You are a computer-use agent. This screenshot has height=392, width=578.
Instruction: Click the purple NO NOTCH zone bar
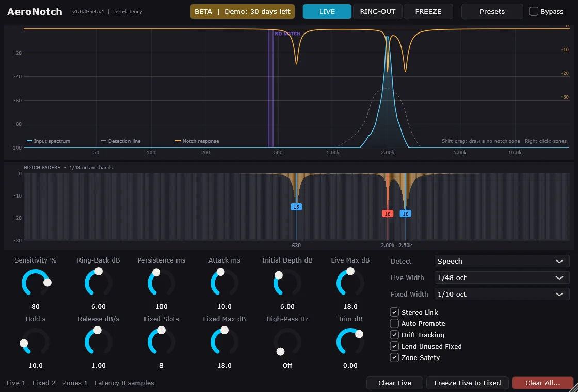click(x=270, y=88)
